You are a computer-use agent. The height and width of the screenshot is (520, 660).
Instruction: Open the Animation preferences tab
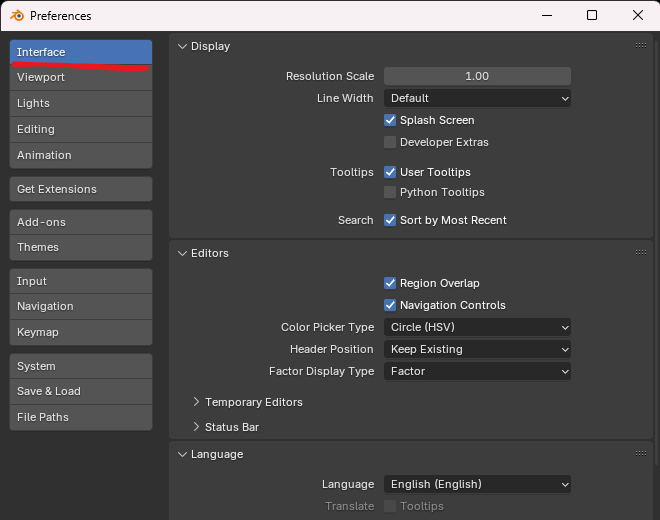81,155
